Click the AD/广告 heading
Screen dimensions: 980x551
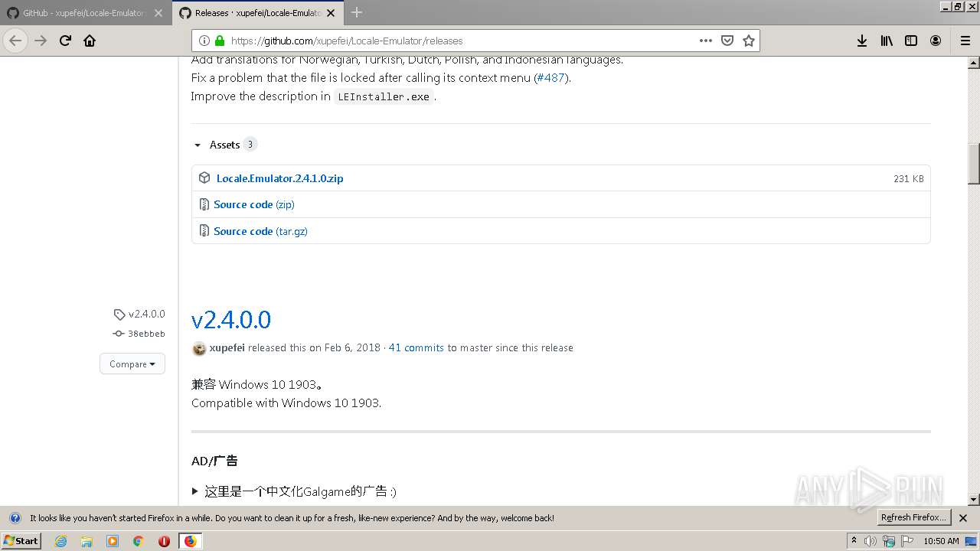point(214,461)
